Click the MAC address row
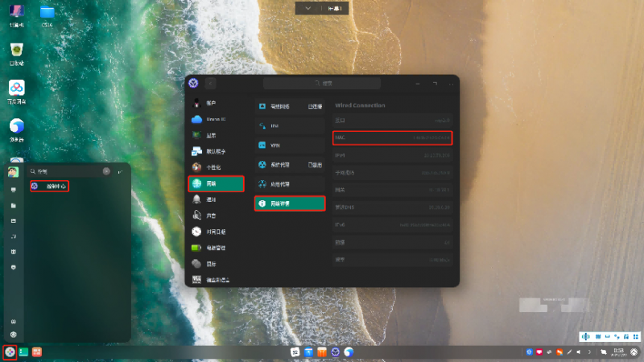Screen dimensions: 644x362 point(393,138)
